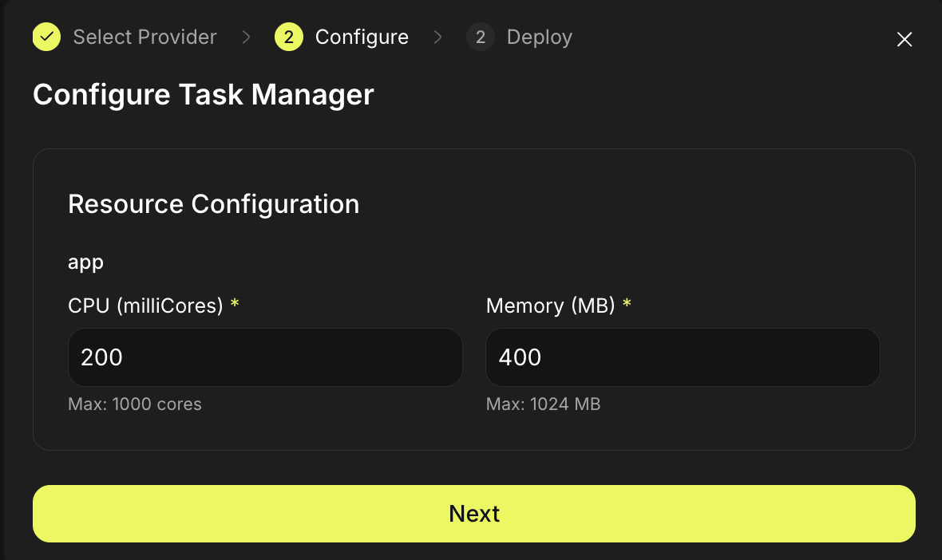Click the CPU milliCores input field

[265, 357]
